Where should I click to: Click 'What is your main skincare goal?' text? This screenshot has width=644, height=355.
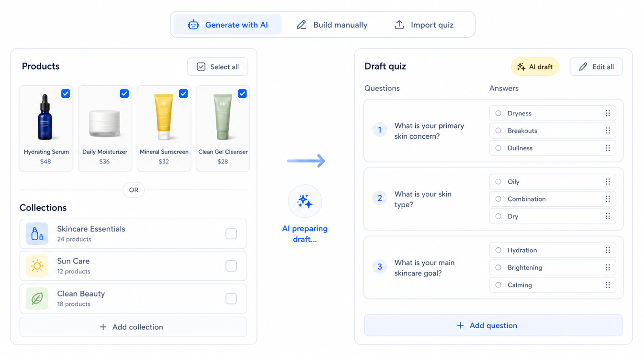[424, 268]
